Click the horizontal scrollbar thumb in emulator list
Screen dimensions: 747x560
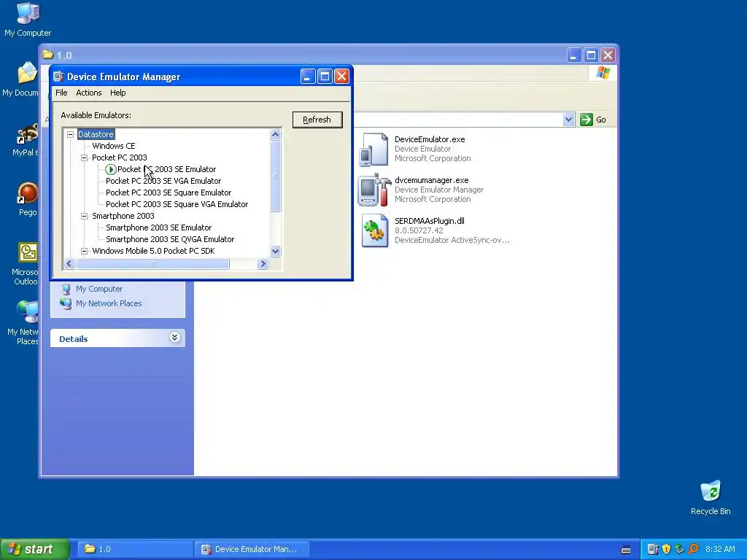click(x=152, y=263)
